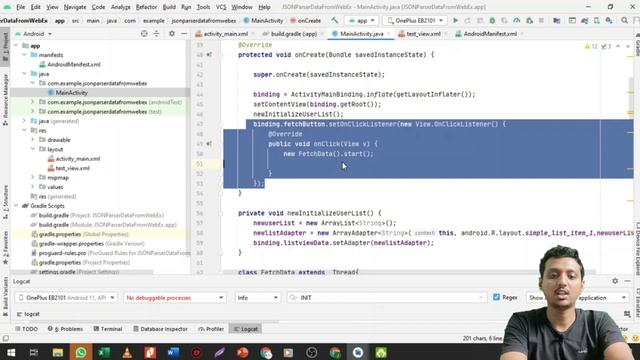Click the Logcat search input field

tap(386, 298)
